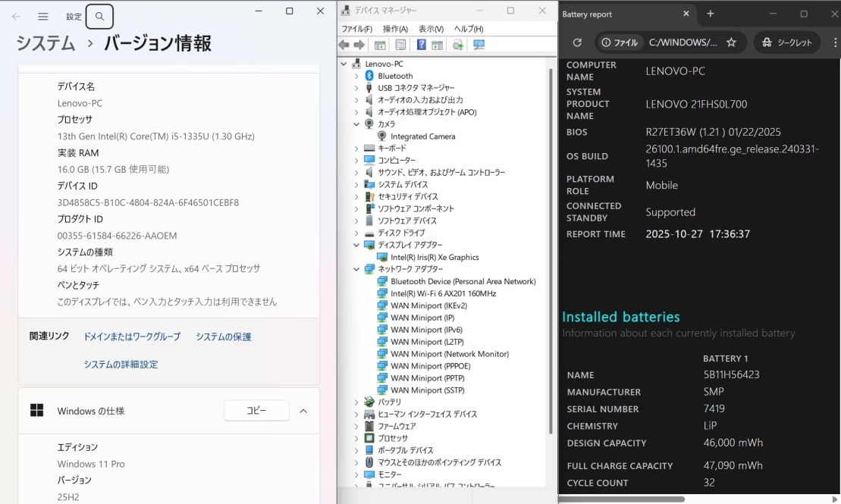Expand the バッテリ device category

click(x=356, y=402)
